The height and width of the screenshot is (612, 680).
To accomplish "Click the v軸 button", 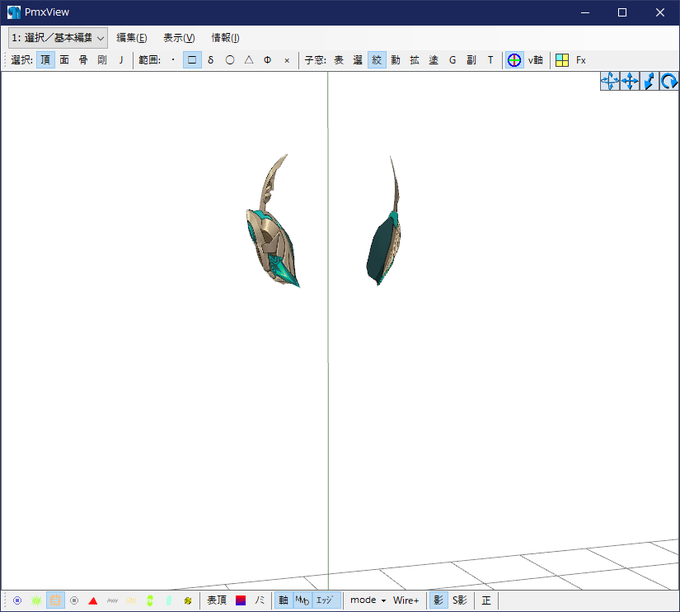I will coord(536,60).
